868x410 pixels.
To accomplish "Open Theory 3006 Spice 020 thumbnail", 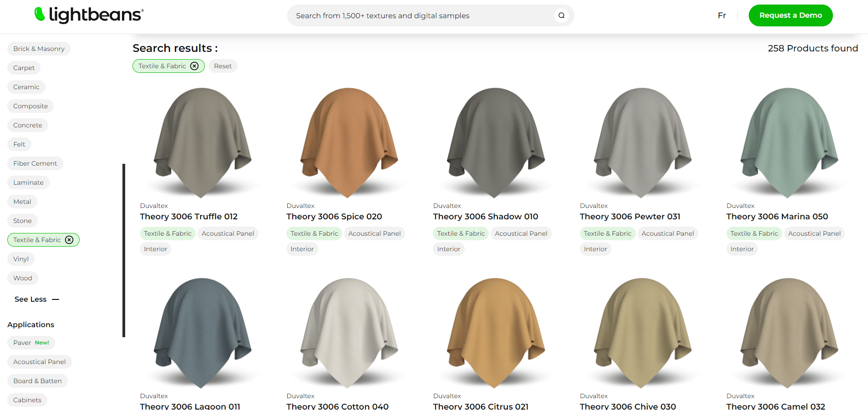I will click(x=349, y=143).
